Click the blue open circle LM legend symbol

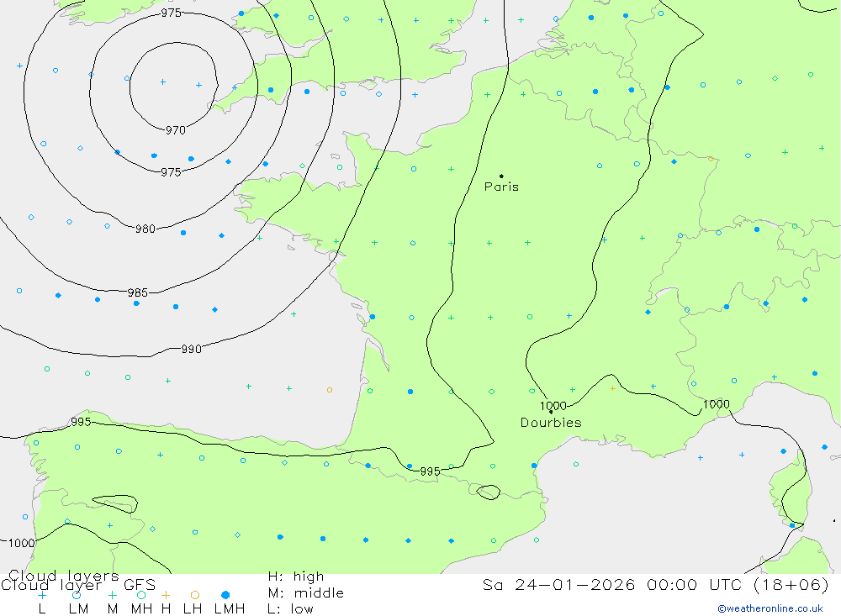tap(77, 595)
